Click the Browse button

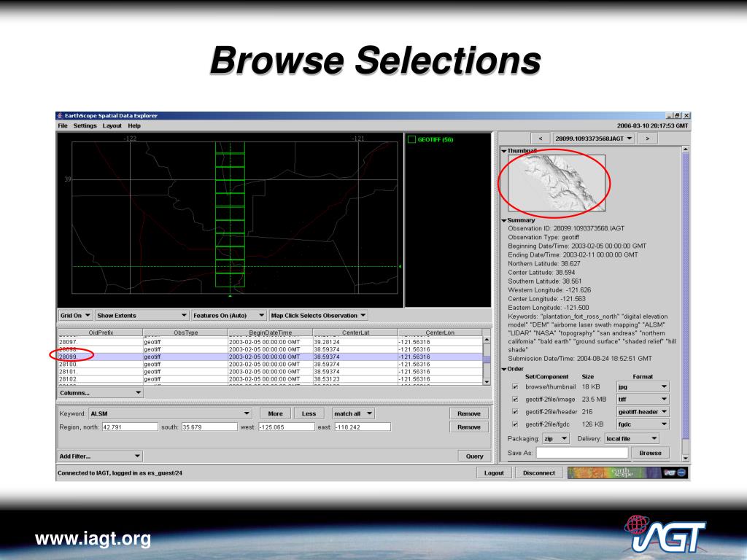pos(650,453)
